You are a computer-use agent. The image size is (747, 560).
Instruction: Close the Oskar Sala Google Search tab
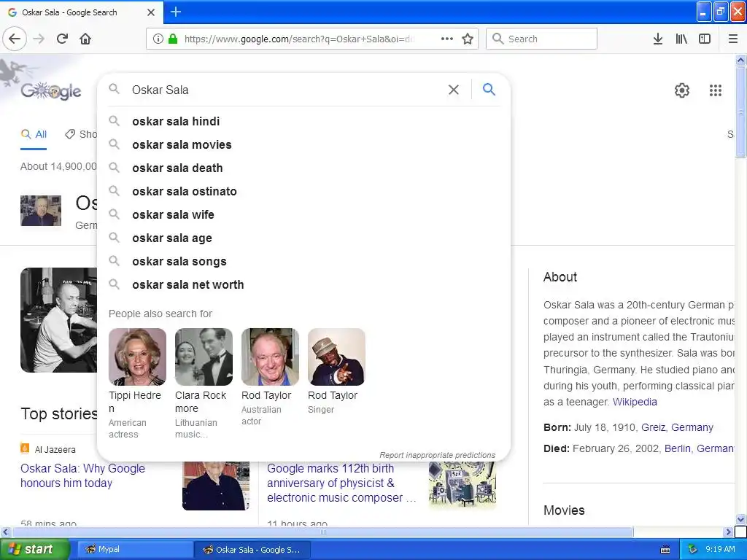151,12
